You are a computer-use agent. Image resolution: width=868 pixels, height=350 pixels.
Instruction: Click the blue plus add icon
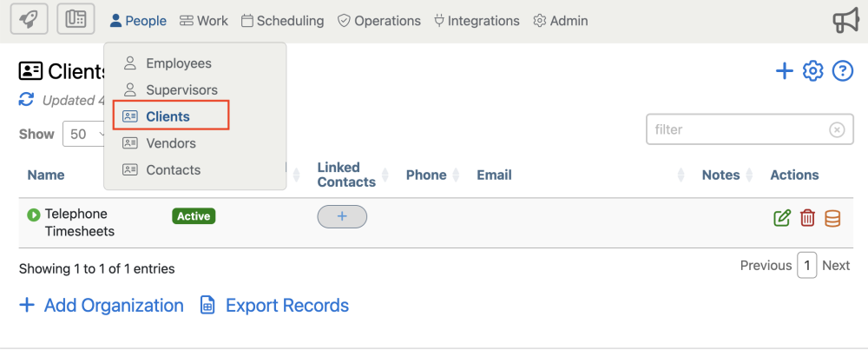coord(785,71)
